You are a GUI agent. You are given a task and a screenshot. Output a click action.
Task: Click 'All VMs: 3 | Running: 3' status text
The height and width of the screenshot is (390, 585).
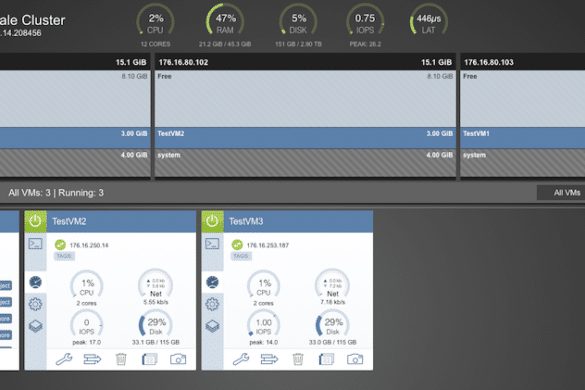pyautogui.click(x=56, y=193)
